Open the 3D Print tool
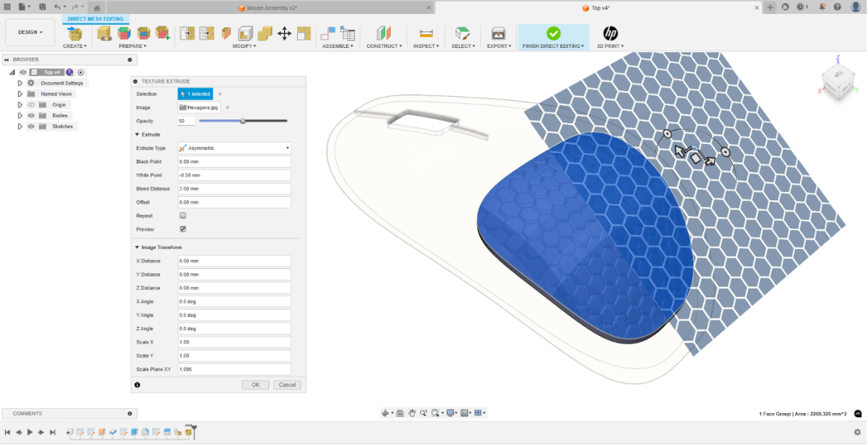This screenshot has width=868, height=445. 611,33
